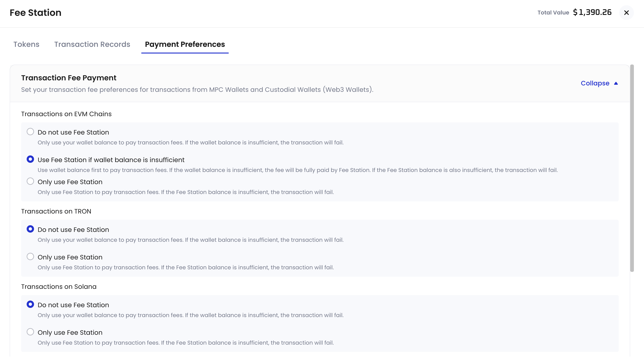Select 'Only use Fee Station' for EVM Chains

click(30, 181)
